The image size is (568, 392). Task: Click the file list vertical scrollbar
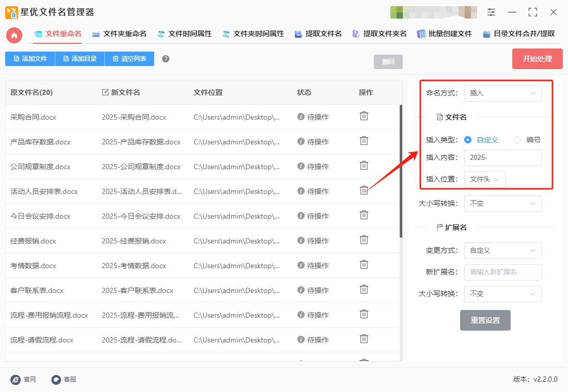(x=401, y=171)
